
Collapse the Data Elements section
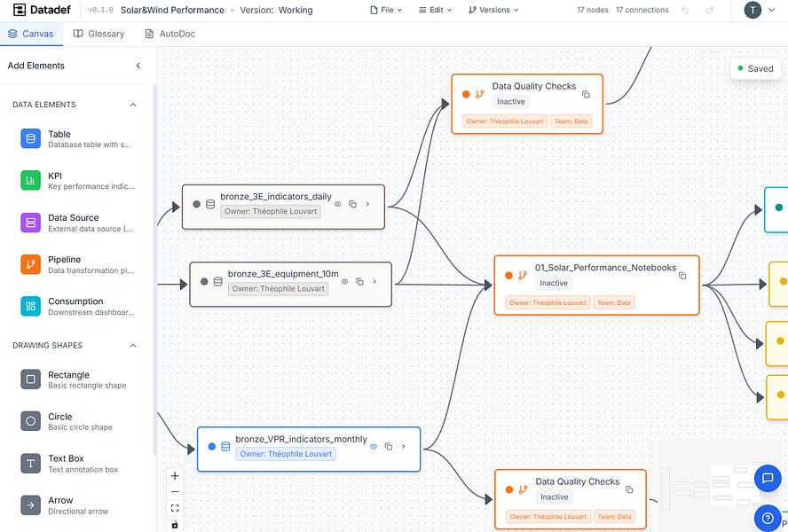click(133, 105)
